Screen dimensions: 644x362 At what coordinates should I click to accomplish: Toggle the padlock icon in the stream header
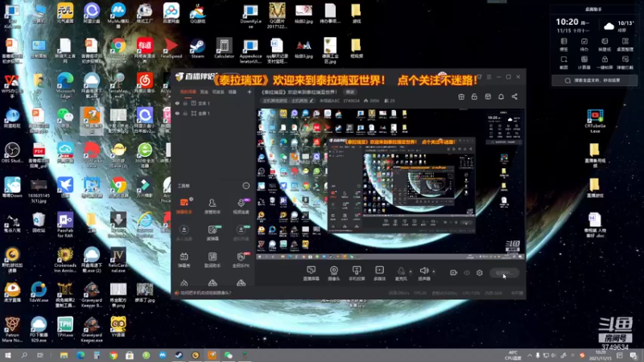(x=474, y=97)
